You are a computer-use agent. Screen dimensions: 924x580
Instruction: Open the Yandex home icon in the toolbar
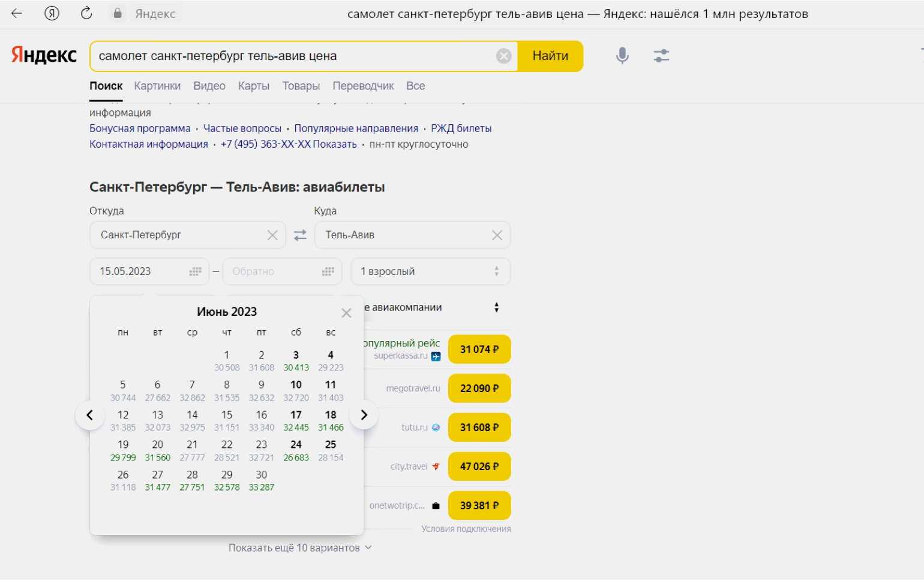coord(52,13)
